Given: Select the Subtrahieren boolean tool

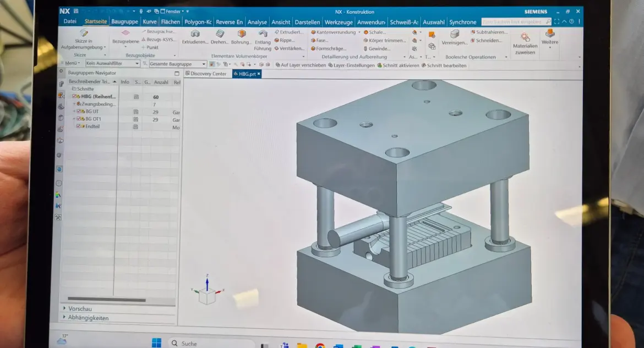Looking at the screenshot, I should coord(489,32).
